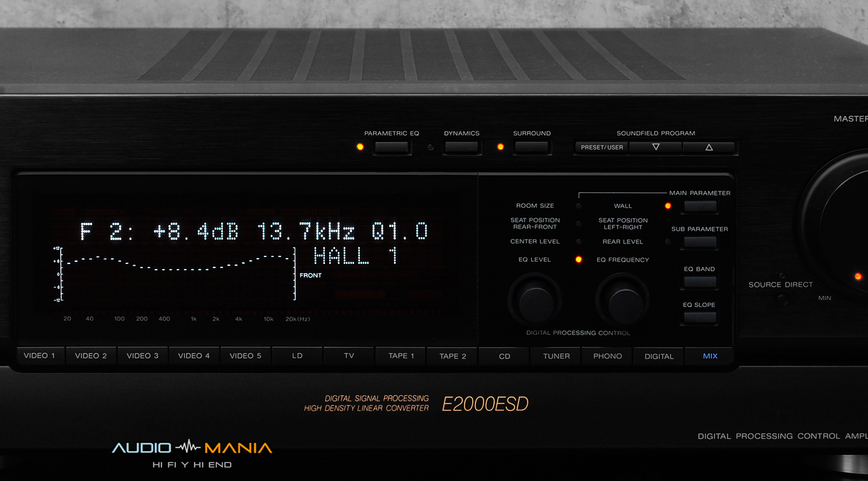Viewport: 868px width, 481px height.
Task: Select the VIDEO 1 input
Action: pos(39,355)
